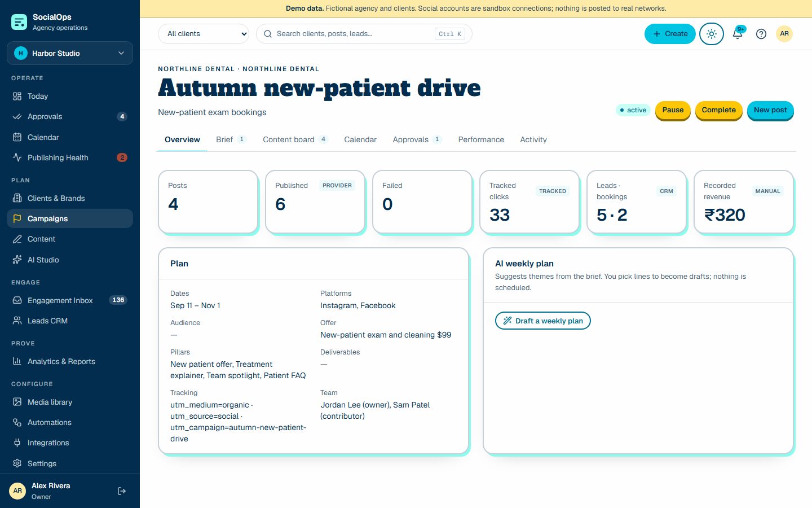The height and width of the screenshot is (508, 812).
Task: Open Publishing Health page
Action: click(x=70, y=157)
